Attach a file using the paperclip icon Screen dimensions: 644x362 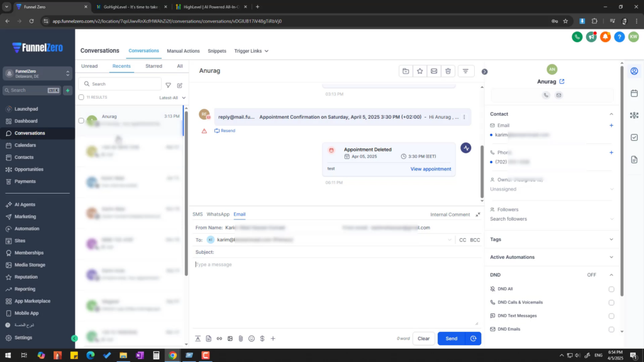click(x=241, y=339)
